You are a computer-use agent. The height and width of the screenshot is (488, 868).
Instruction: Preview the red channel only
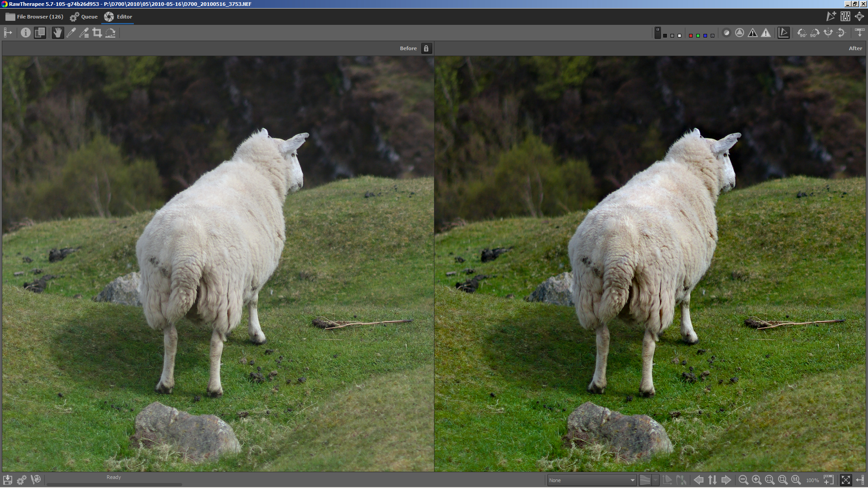pyautogui.click(x=691, y=35)
